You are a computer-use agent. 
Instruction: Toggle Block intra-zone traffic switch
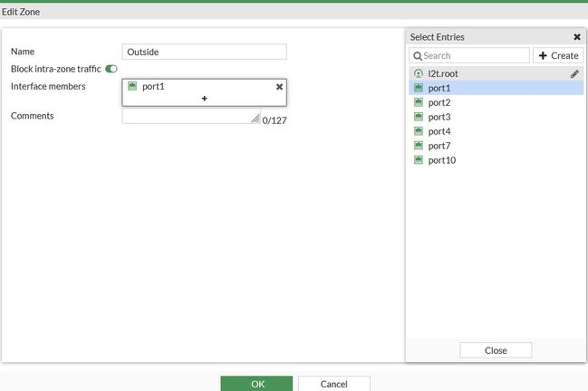tap(111, 69)
